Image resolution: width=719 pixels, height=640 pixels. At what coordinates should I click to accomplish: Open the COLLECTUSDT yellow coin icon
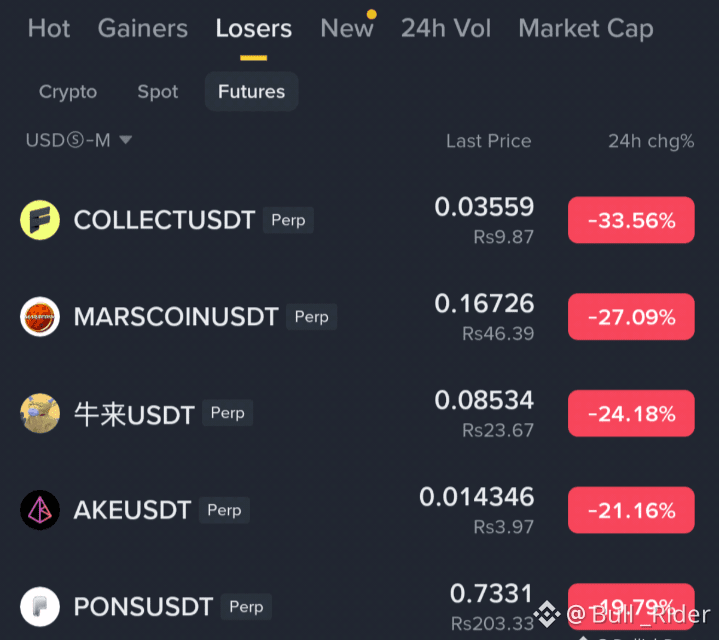pos(40,220)
